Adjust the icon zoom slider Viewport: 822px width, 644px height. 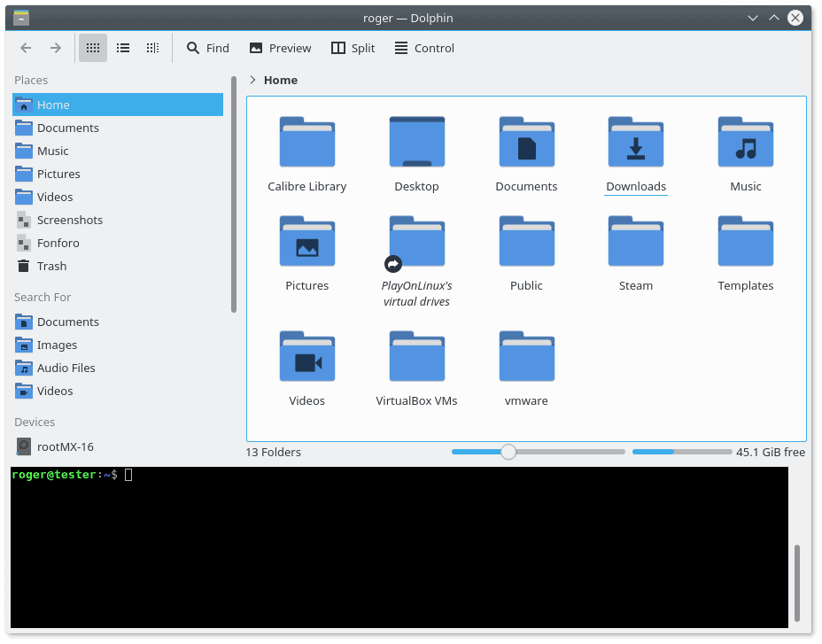coord(508,452)
